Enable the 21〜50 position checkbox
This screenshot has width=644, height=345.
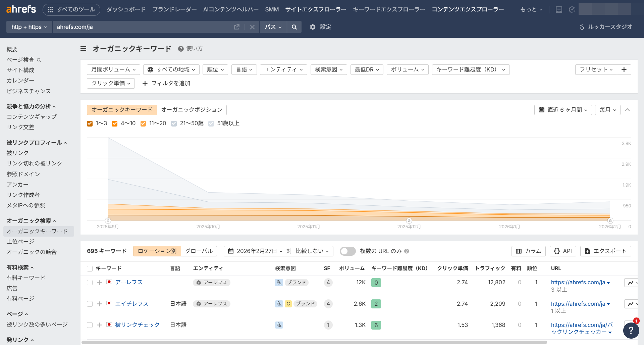pyautogui.click(x=174, y=124)
